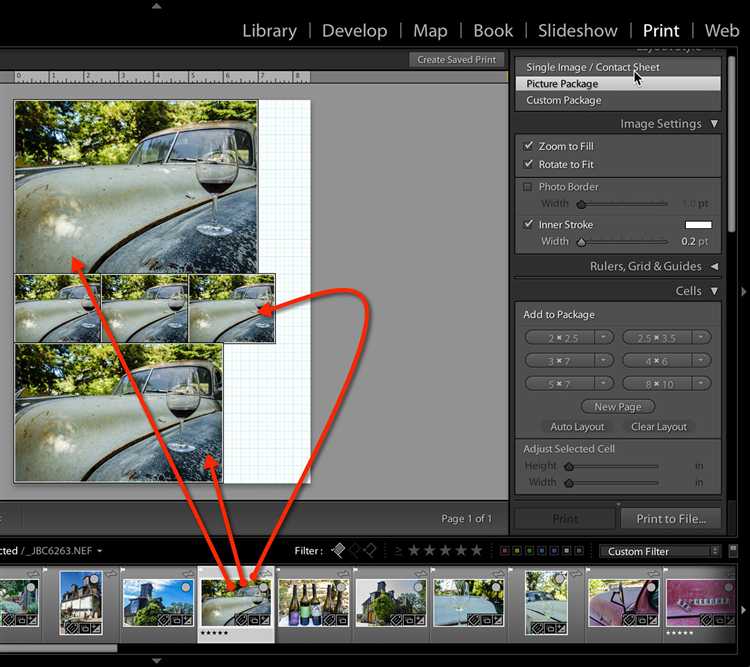
Task: Toggle purple color label filter
Action: (554, 551)
